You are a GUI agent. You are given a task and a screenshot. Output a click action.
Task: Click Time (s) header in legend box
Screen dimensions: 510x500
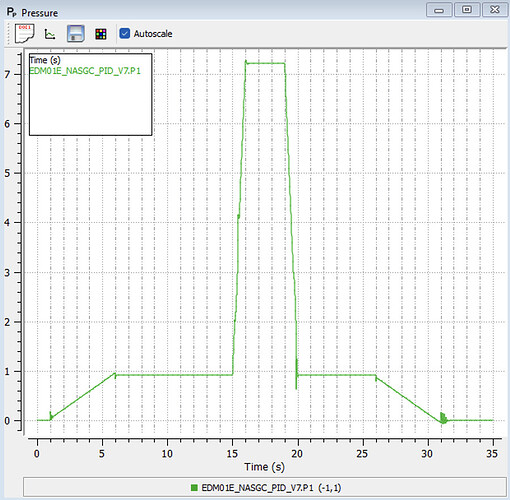pos(45,60)
